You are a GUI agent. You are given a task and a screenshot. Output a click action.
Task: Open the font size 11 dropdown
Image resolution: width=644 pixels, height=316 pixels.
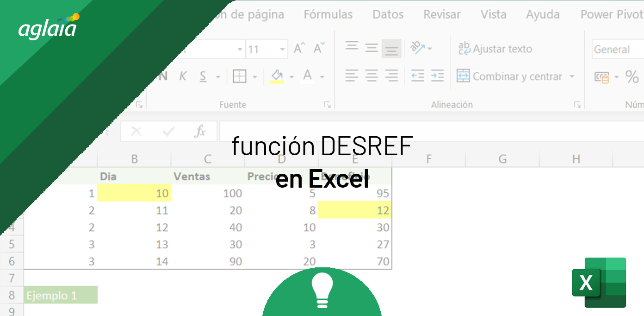point(282,49)
